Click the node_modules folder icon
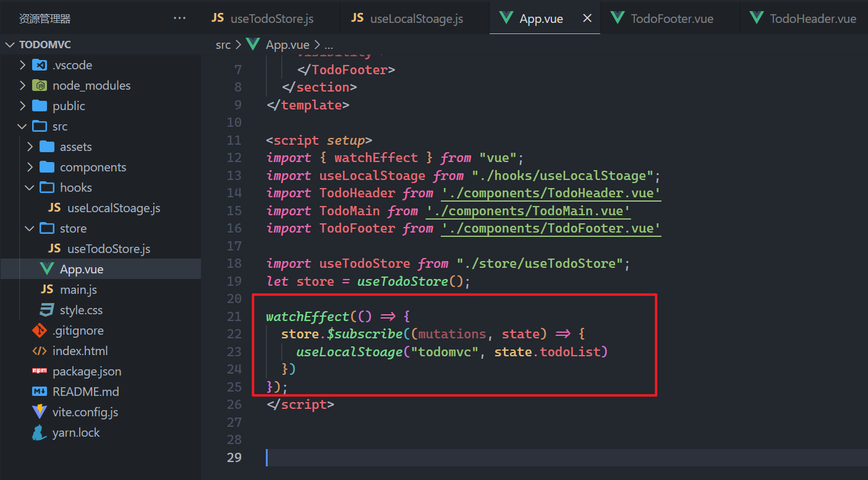Screen dimensions: 868x480 (x=40, y=86)
